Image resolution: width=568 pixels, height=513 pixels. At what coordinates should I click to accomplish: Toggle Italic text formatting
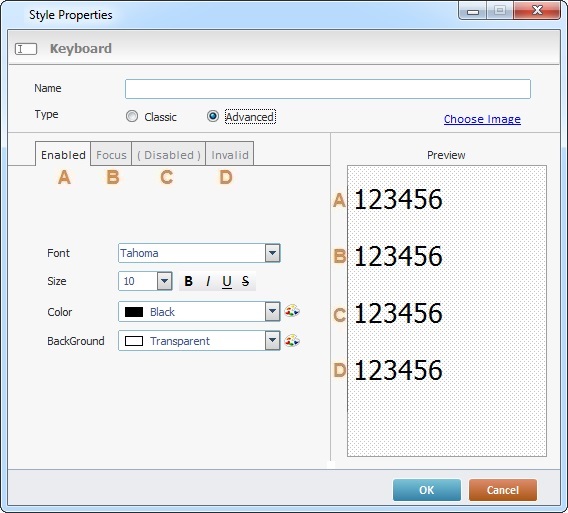[208, 281]
